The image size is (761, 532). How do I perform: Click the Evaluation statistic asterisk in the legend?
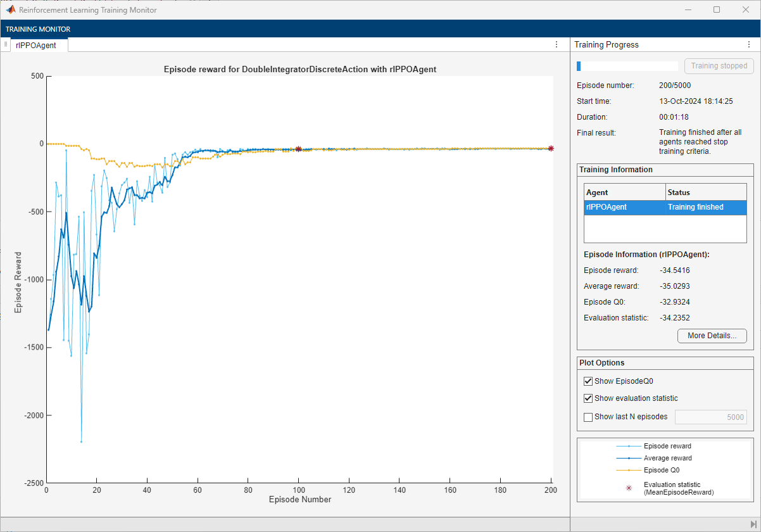pos(628,488)
